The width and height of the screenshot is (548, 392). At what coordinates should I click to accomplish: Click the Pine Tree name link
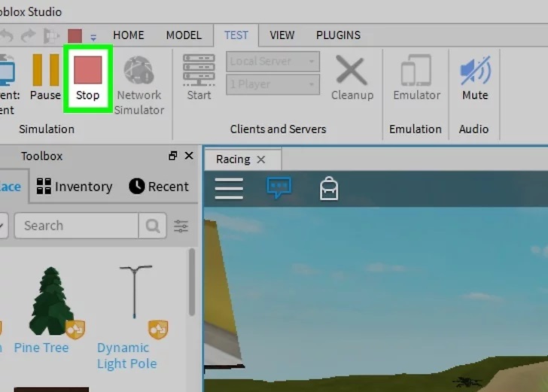click(41, 348)
